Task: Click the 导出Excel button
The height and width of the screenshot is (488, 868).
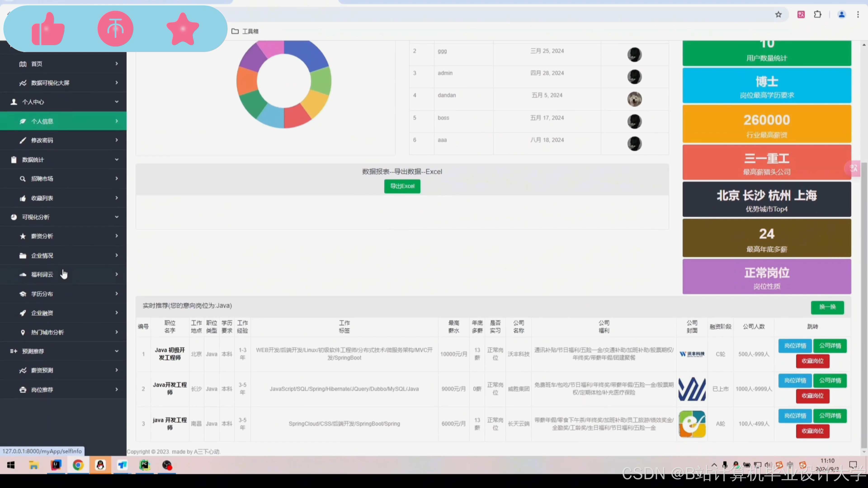Action: click(402, 186)
